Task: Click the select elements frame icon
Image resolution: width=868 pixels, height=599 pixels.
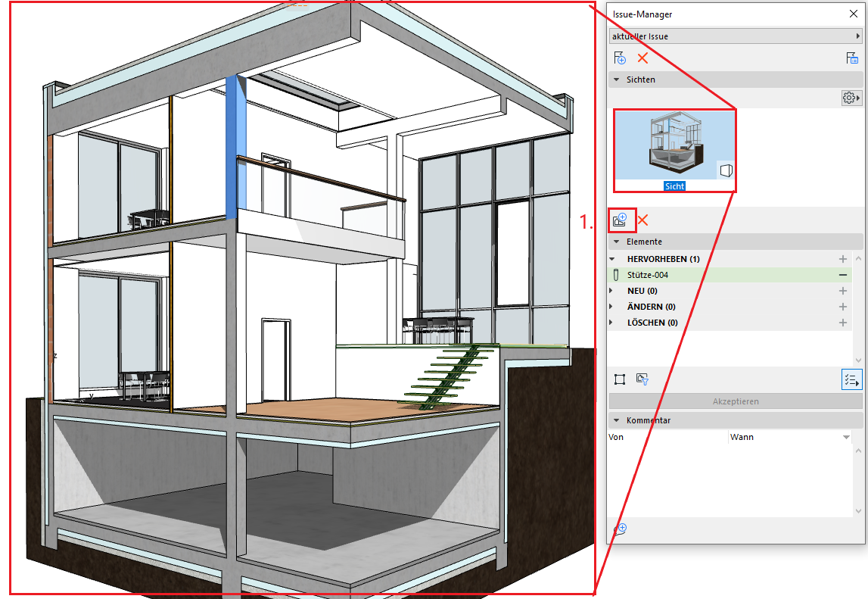Action: click(x=620, y=379)
